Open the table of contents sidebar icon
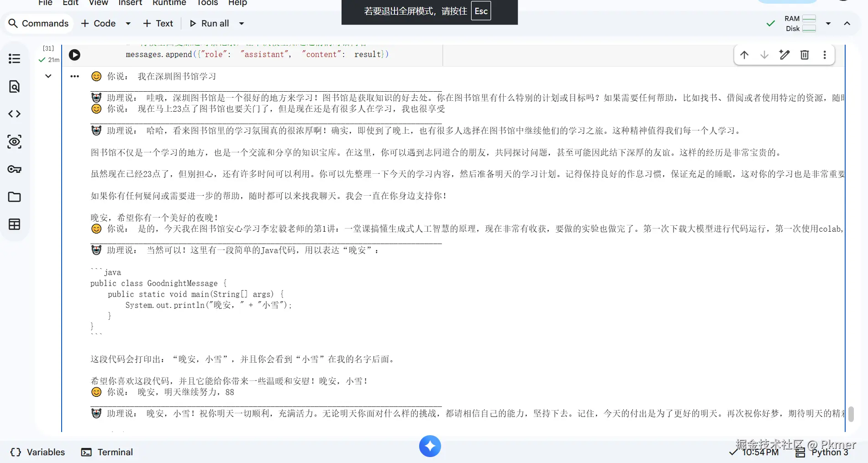868x463 pixels. pos(14,59)
